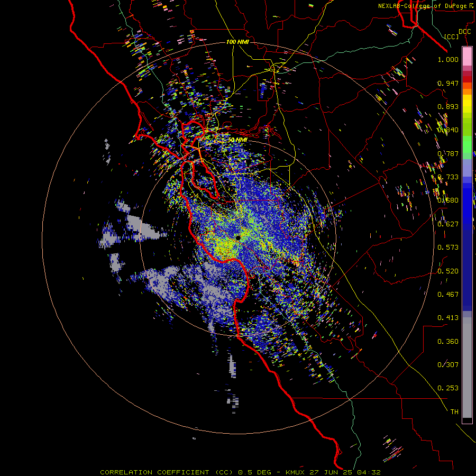The image size is (476, 476).
Task: Click the DCC label above the color scale
Action: tap(465, 31)
